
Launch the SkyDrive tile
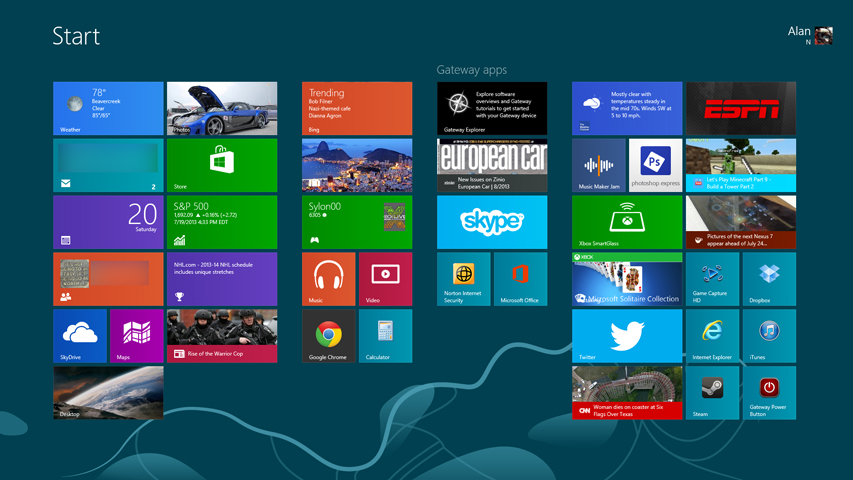[x=80, y=336]
